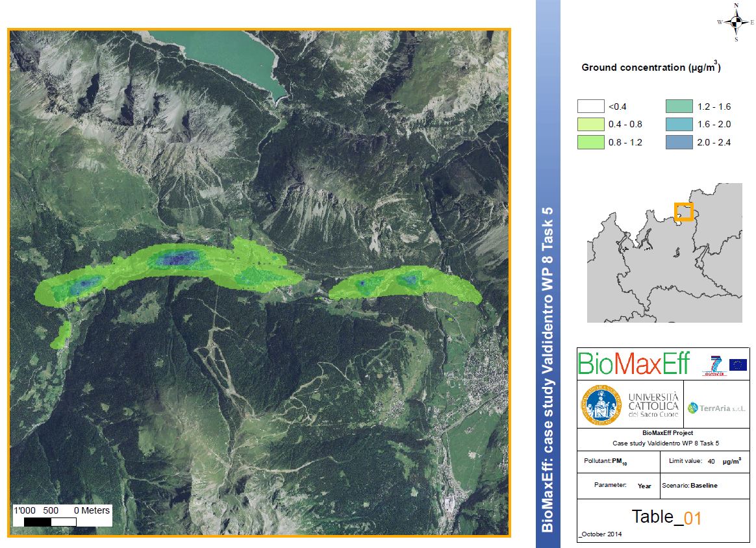Click the north arrow compass rose

(x=736, y=22)
